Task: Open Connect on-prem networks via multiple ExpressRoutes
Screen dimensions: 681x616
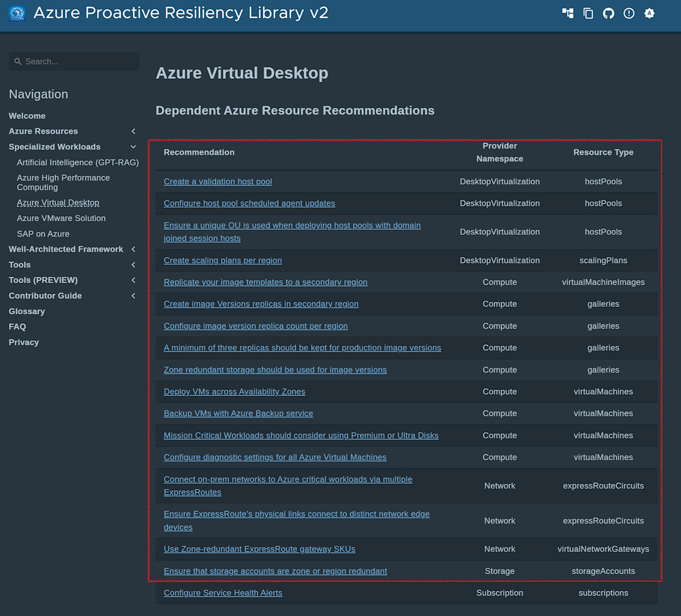Action: coord(288,486)
